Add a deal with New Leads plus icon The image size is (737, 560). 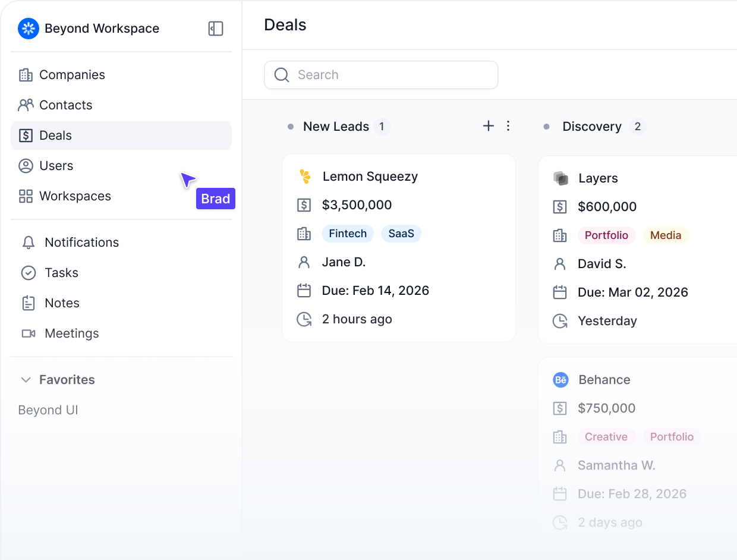tap(489, 126)
